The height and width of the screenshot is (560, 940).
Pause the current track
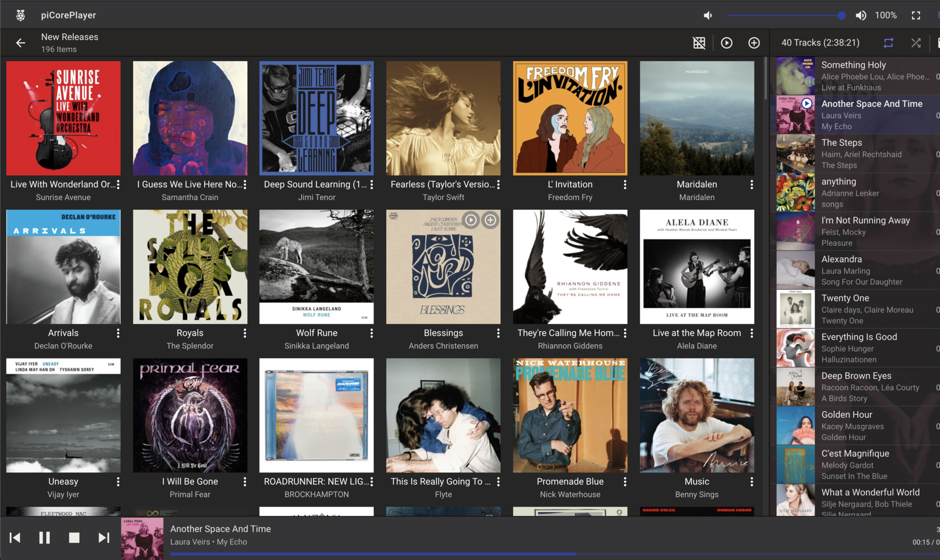tap(45, 538)
